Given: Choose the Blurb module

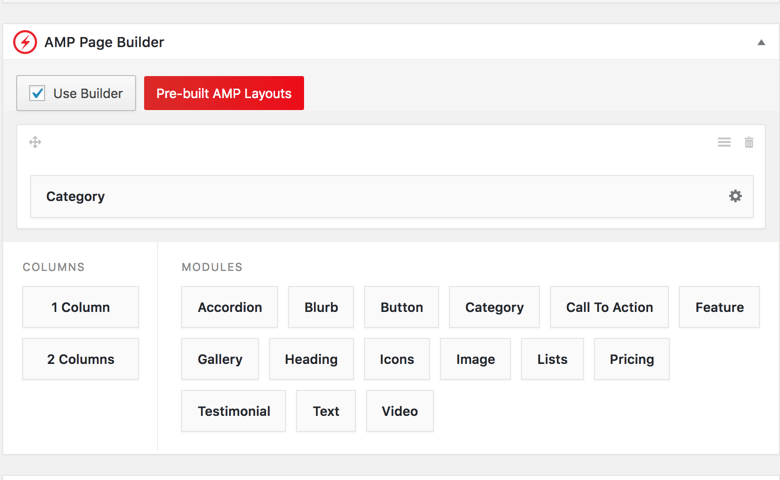Looking at the screenshot, I should [321, 307].
